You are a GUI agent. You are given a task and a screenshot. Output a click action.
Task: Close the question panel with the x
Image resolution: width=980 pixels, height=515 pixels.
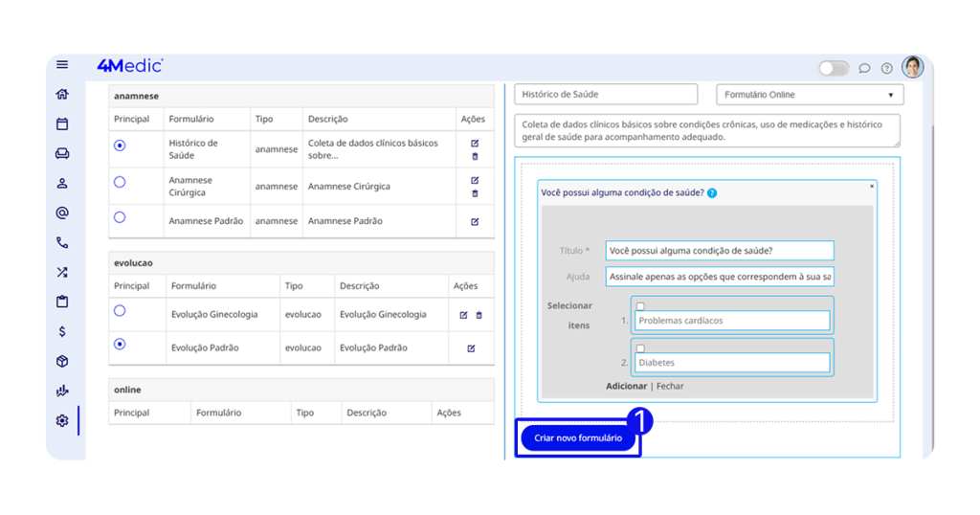pos(872,187)
